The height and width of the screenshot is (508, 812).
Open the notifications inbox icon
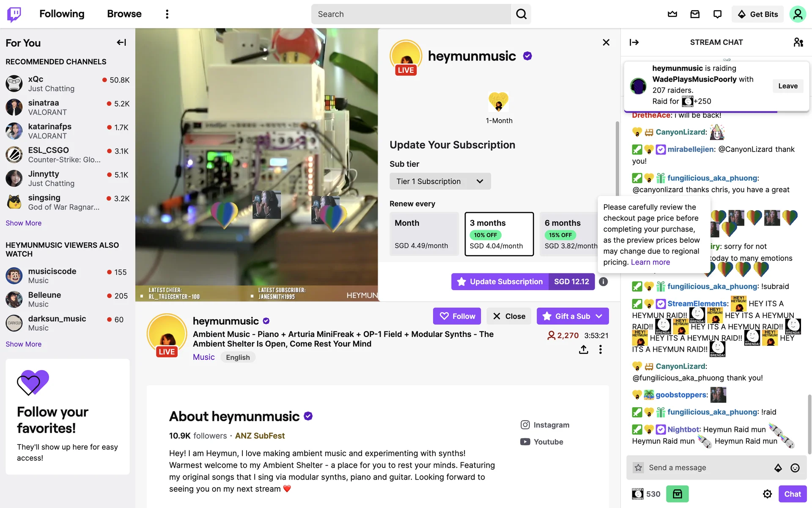(x=695, y=14)
